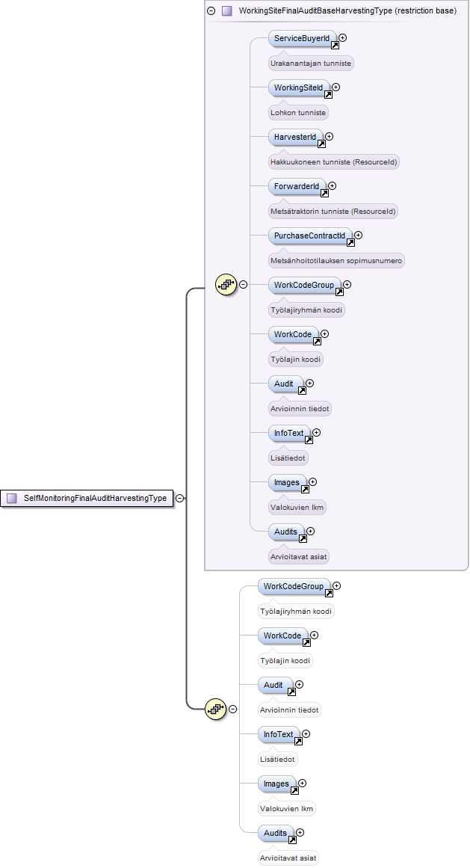Image resolution: width=470 pixels, height=868 pixels.
Task: Follow the reference arrow on base-type WorkCode
Action: [318, 341]
